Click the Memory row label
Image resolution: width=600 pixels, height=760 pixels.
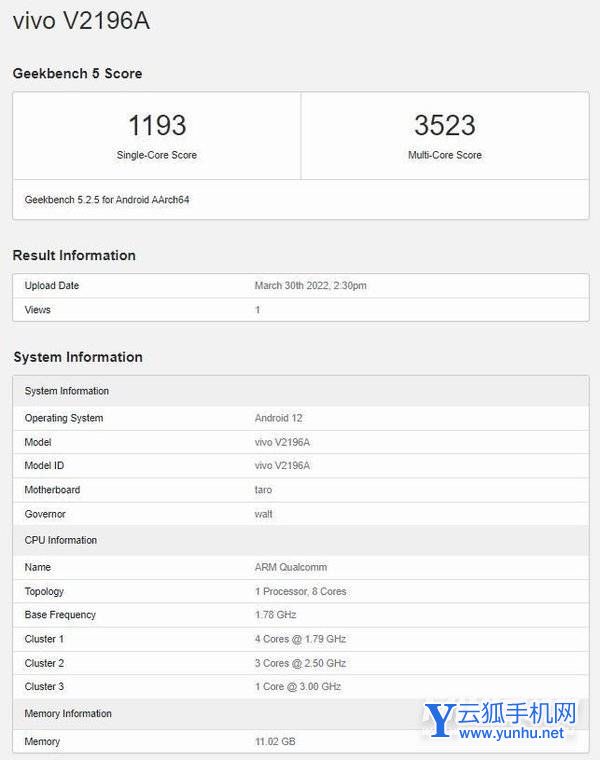click(x=42, y=742)
